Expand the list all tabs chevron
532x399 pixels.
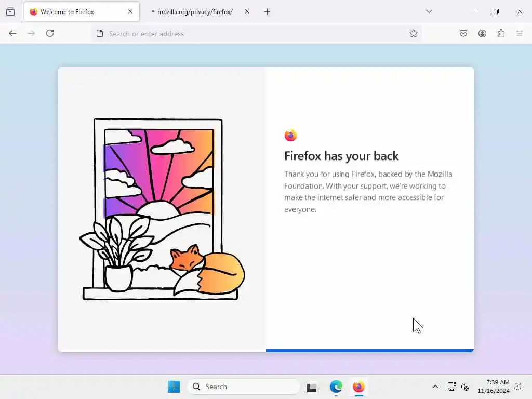pos(429,11)
